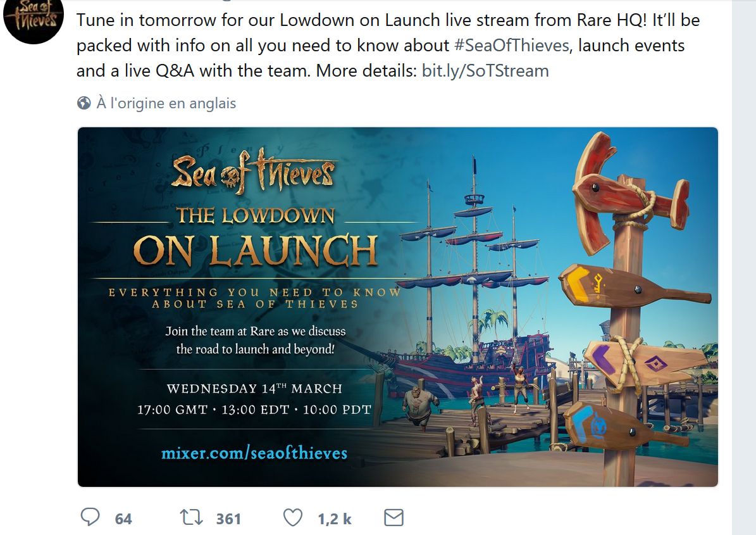Send tweet via the envelope message icon
756x535 pixels.
(x=393, y=518)
